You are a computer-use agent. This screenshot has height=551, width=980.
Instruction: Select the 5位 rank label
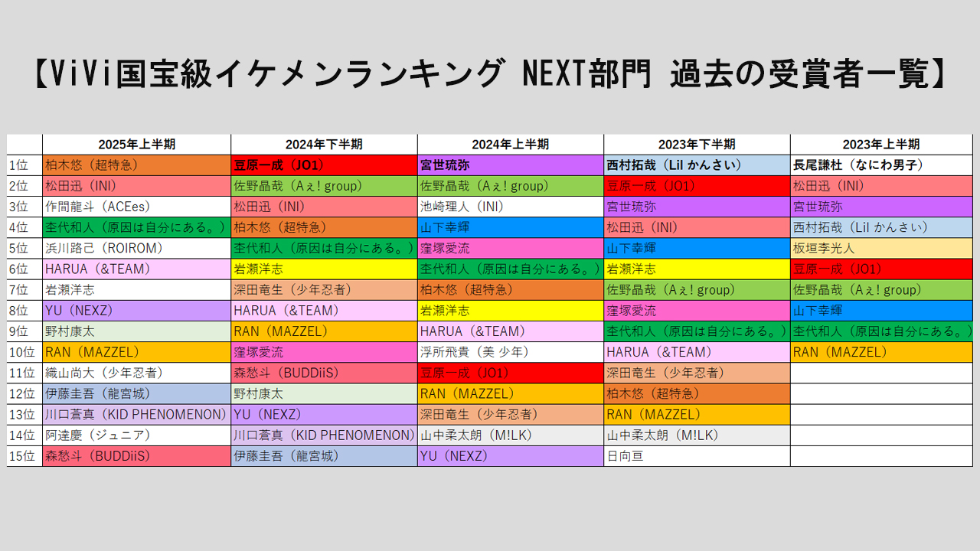tap(24, 248)
